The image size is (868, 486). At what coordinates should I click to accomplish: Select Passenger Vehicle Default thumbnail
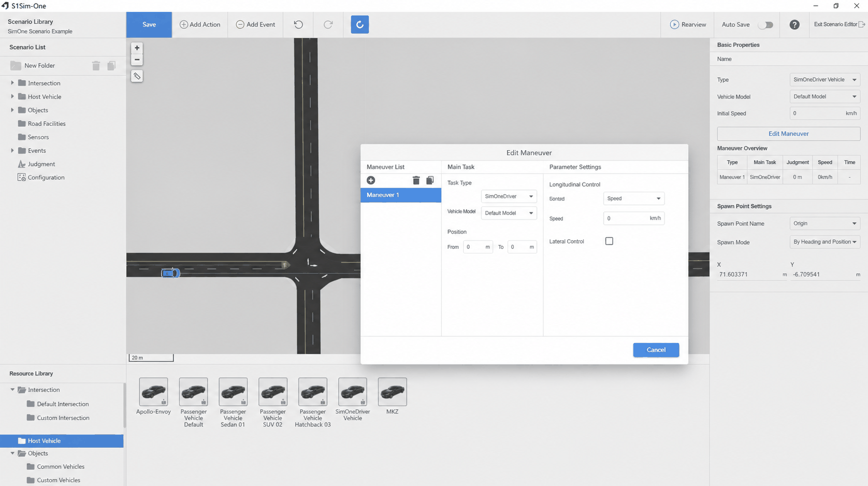tap(193, 392)
